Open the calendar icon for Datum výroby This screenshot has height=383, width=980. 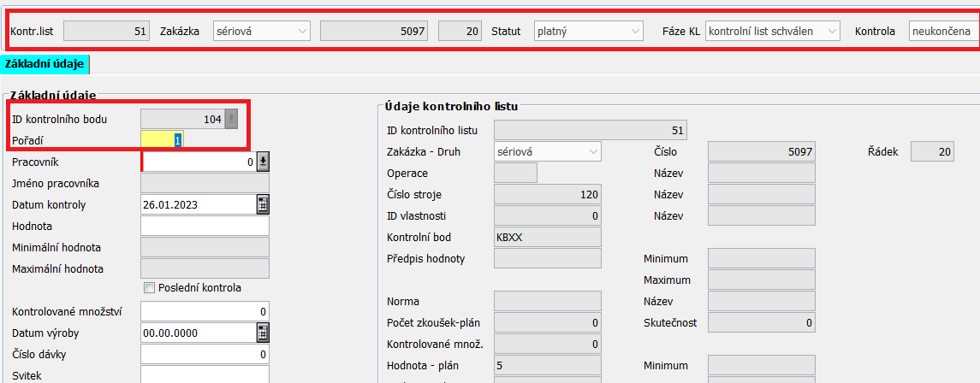[x=263, y=333]
